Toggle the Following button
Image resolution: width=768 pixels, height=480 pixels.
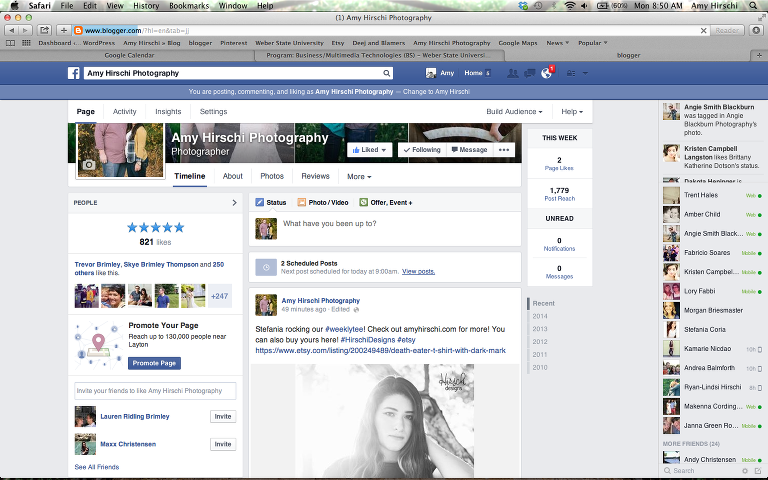point(422,150)
